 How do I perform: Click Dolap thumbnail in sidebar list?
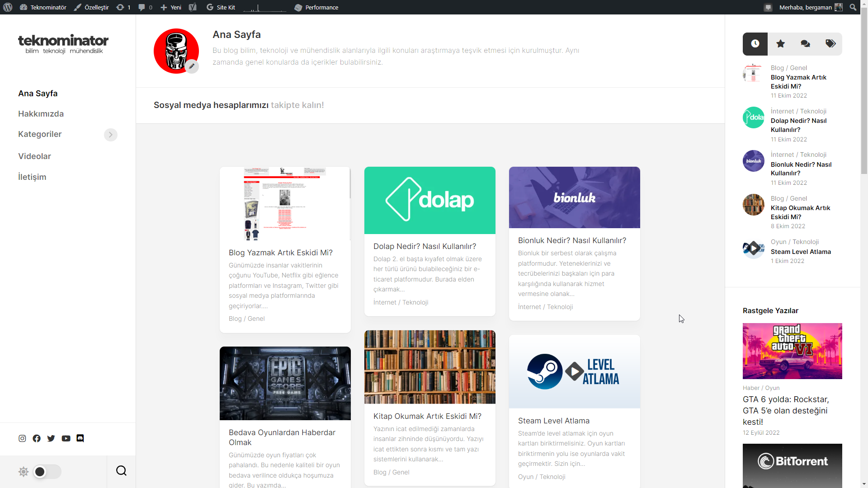[754, 117]
